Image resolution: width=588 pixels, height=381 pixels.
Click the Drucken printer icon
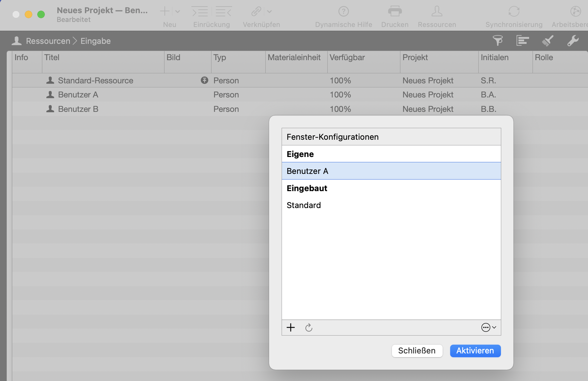click(395, 12)
